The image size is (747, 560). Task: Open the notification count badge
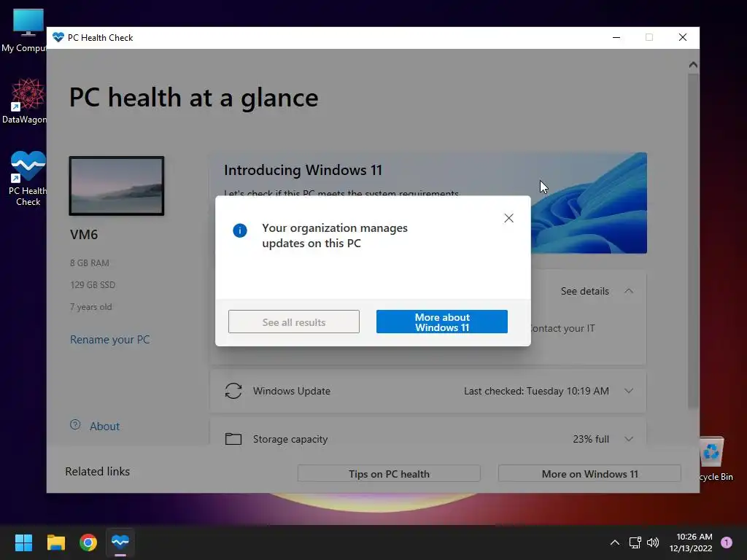727,542
